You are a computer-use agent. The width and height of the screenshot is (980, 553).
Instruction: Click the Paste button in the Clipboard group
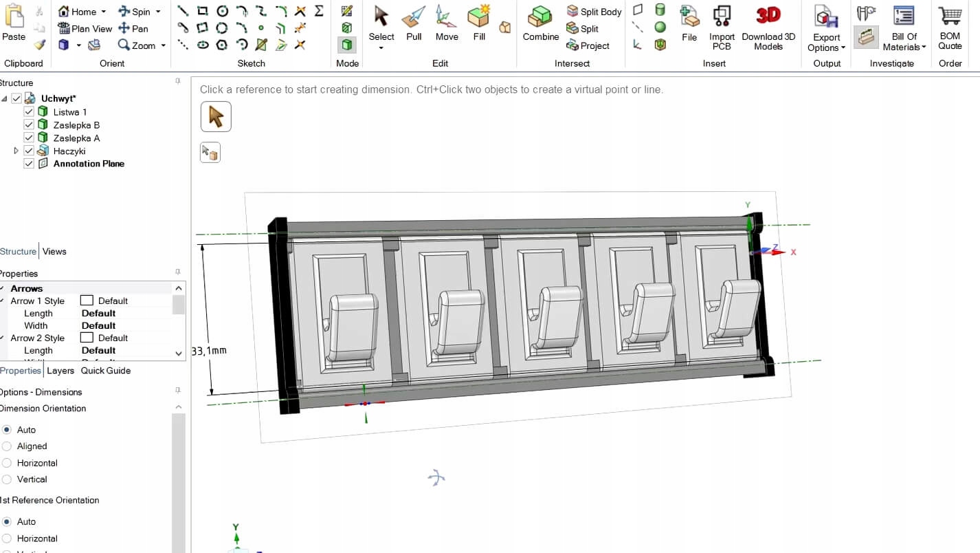coord(14,23)
